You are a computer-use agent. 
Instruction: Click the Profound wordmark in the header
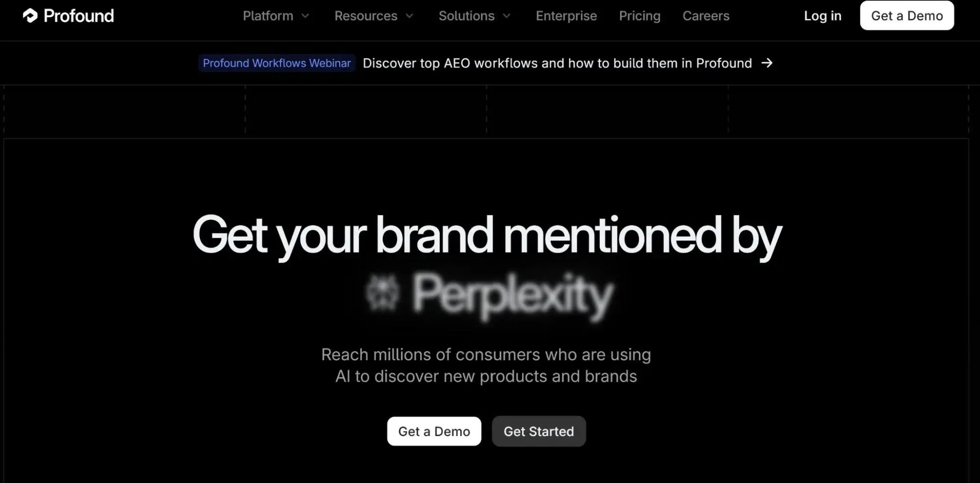click(x=78, y=15)
